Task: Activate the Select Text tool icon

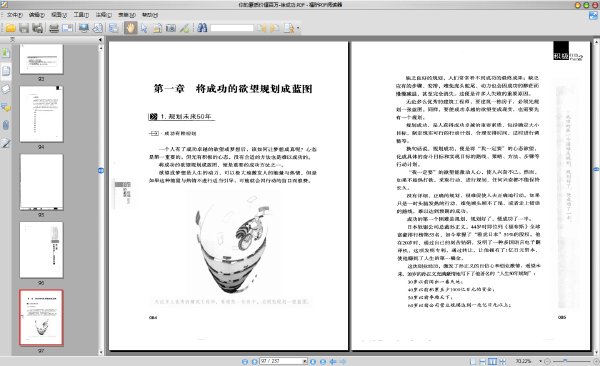Action: click(157, 28)
